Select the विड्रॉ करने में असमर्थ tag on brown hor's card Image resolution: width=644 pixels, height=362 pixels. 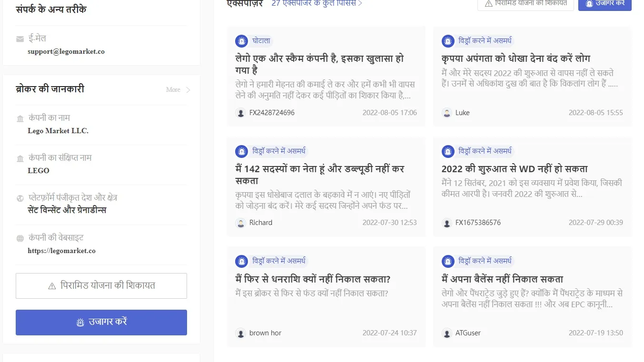tap(279, 261)
